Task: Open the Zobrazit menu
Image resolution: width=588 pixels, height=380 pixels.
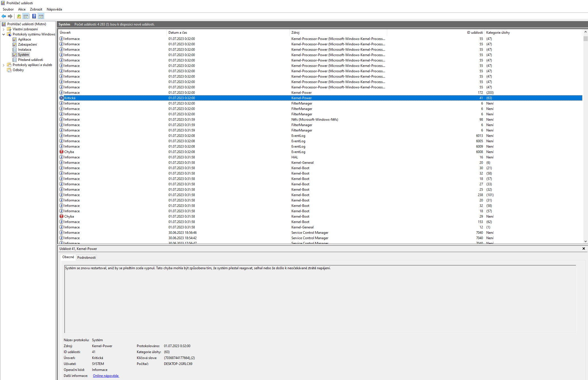Action: click(x=36, y=9)
